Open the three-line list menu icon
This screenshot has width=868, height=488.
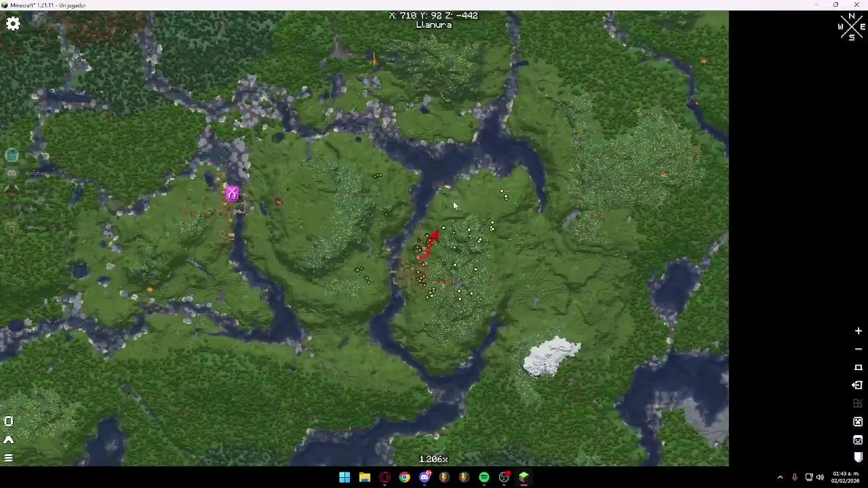(9, 458)
